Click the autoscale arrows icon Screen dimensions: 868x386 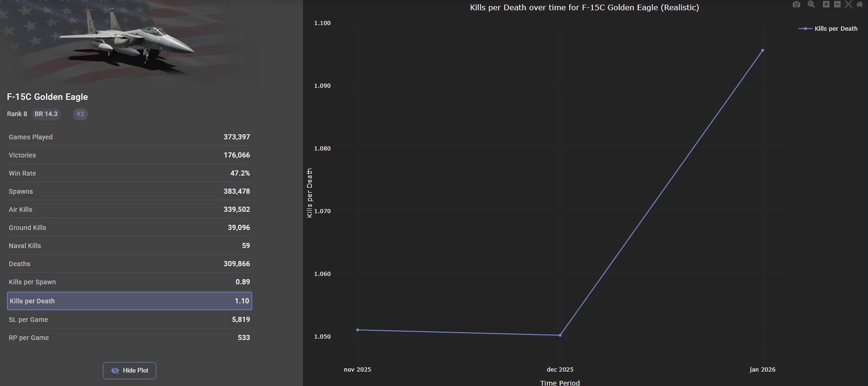[x=848, y=4]
